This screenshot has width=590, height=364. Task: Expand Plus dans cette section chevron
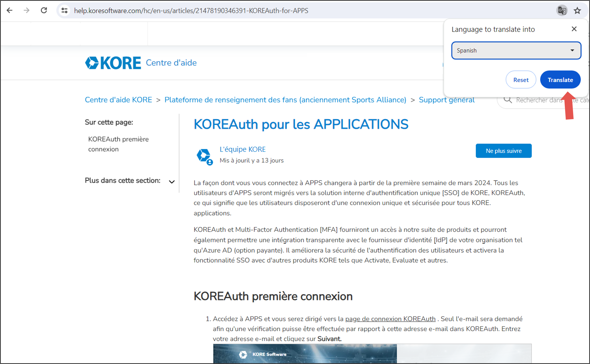click(172, 182)
